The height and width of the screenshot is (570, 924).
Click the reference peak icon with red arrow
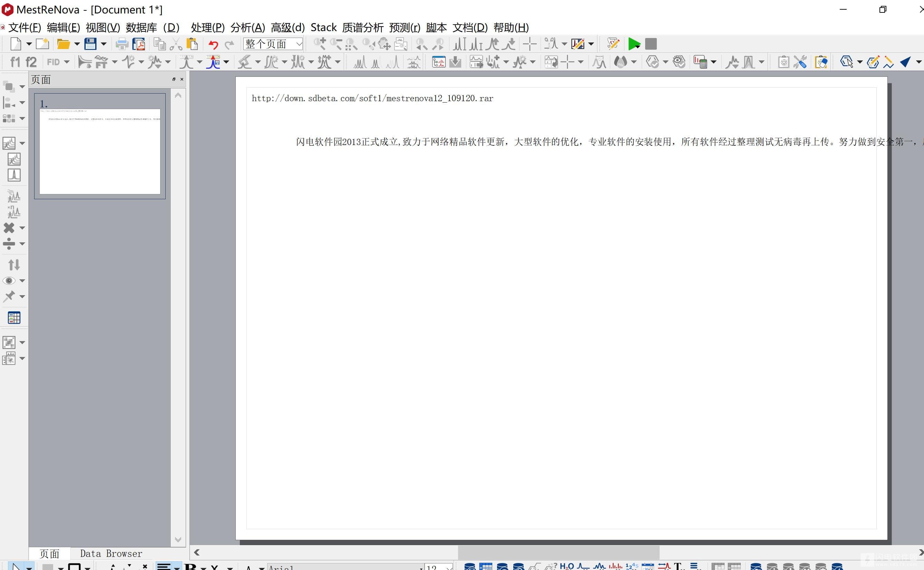(x=213, y=62)
